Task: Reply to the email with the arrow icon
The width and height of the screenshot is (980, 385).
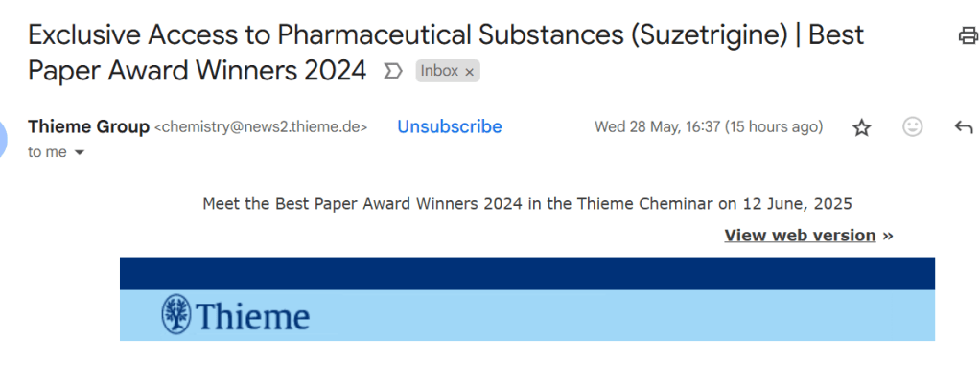Action: [964, 127]
